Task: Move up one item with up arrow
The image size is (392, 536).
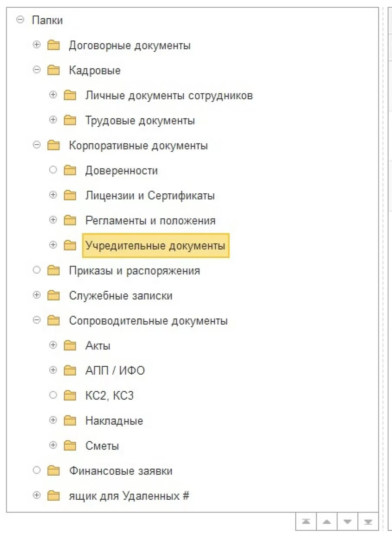Action: 327,522
